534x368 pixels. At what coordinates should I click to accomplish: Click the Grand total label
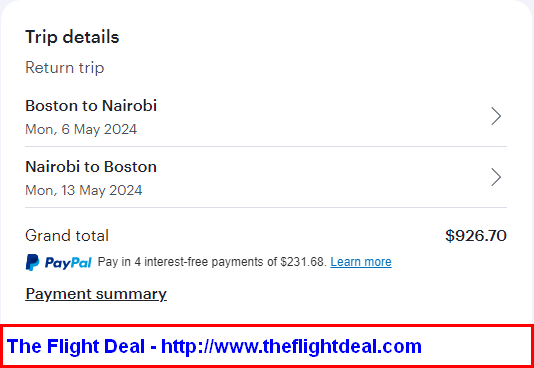pyautogui.click(x=67, y=236)
